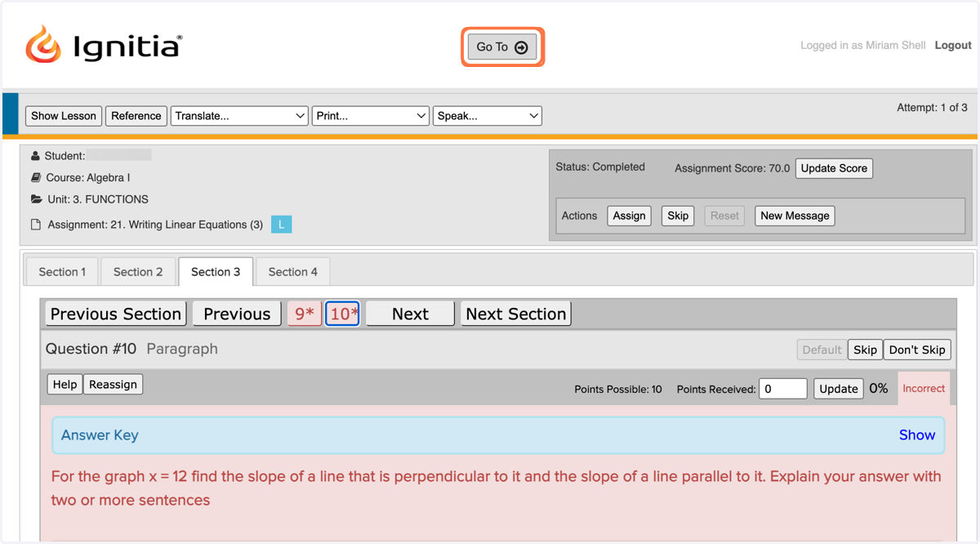This screenshot has height=544, width=980.
Task: Click the Course: Algebra I text
Action: (88, 177)
